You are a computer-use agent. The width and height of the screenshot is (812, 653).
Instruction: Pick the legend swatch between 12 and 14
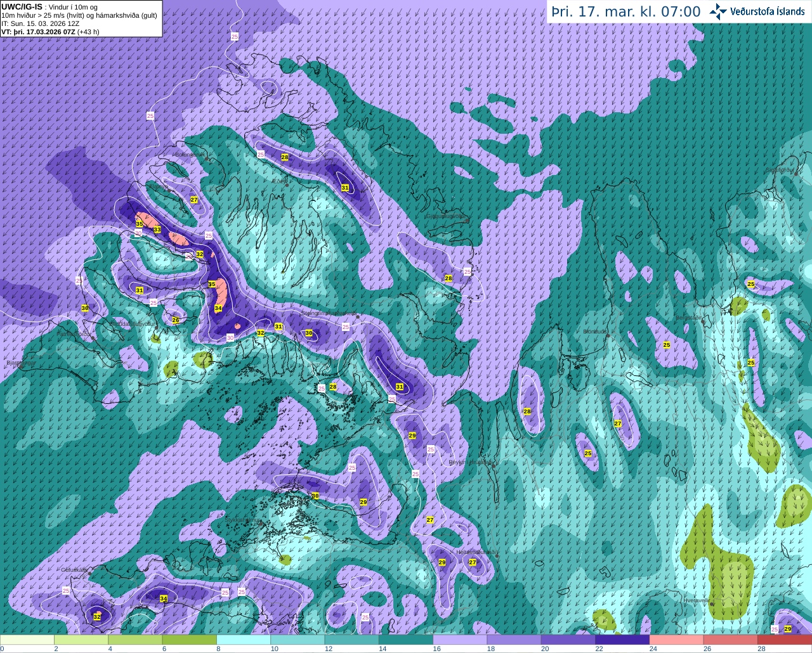click(x=352, y=639)
